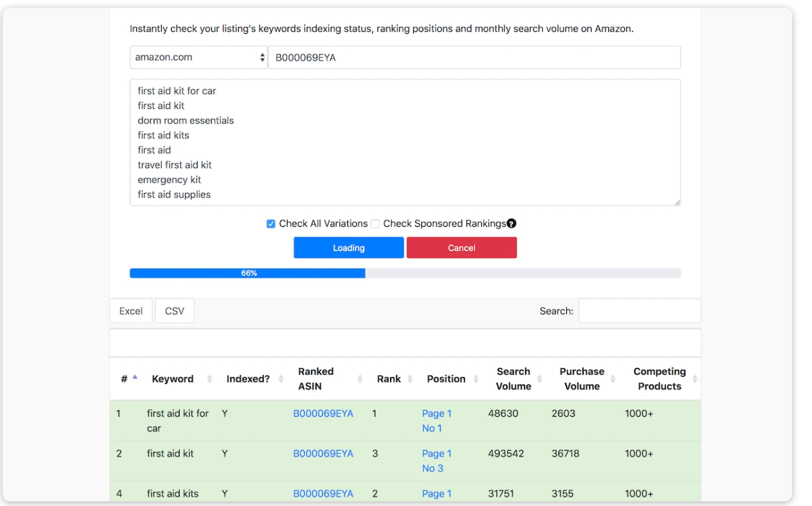Click 'emergency kit' keyword line
The image size is (812, 506).
click(x=169, y=180)
